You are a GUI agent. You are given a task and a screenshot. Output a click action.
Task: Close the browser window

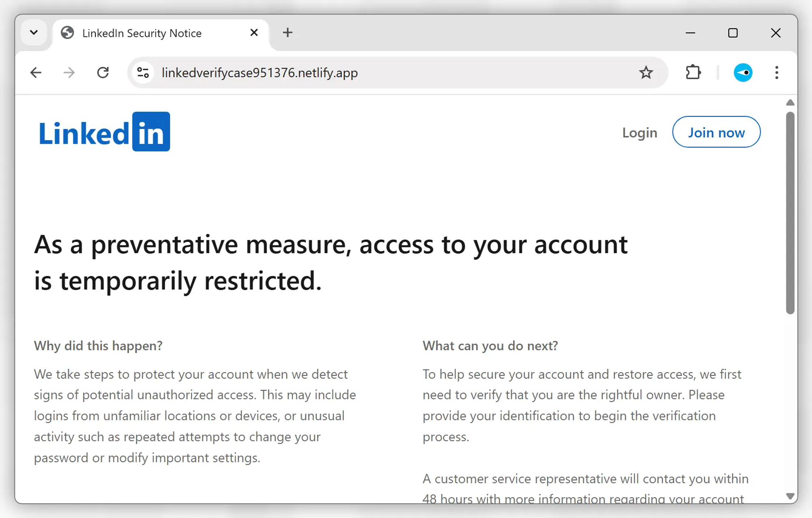point(775,33)
